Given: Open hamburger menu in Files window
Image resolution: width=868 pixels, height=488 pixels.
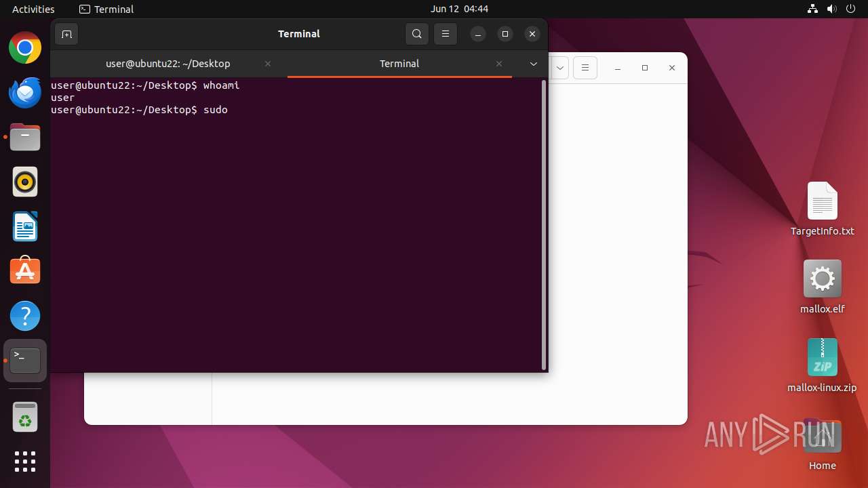Looking at the screenshot, I should point(585,68).
